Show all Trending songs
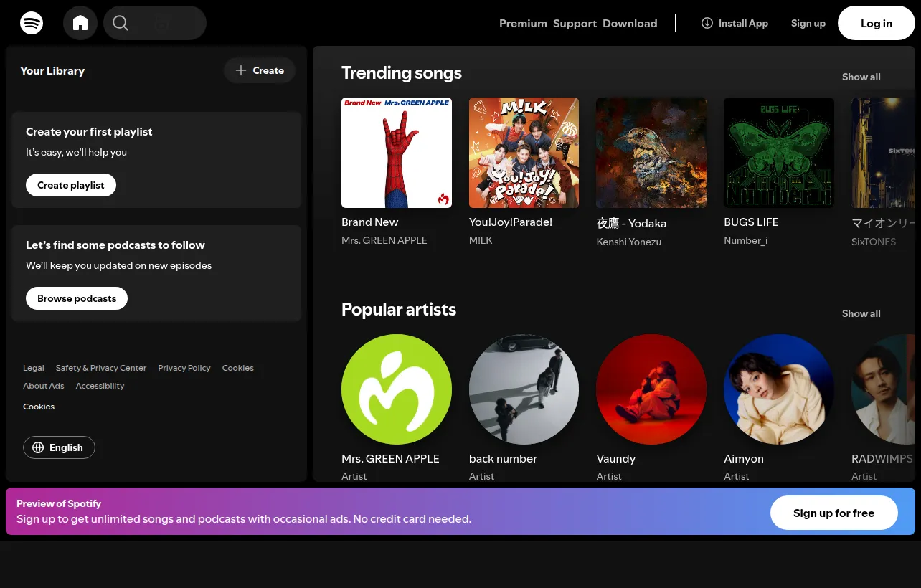Image resolution: width=921 pixels, height=588 pixels. click(x=861, y=77)
